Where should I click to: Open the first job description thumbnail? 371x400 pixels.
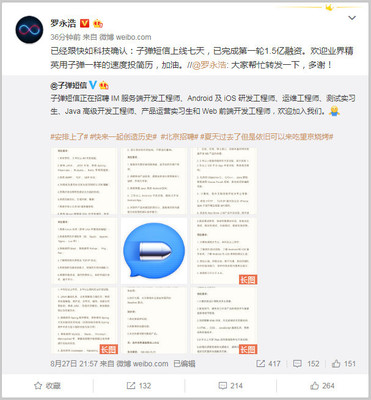(84, 181)
